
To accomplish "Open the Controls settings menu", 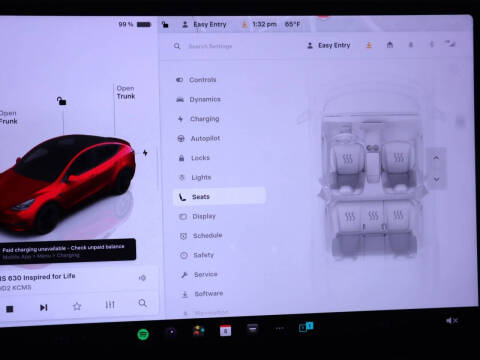I will tap(196, 80).
